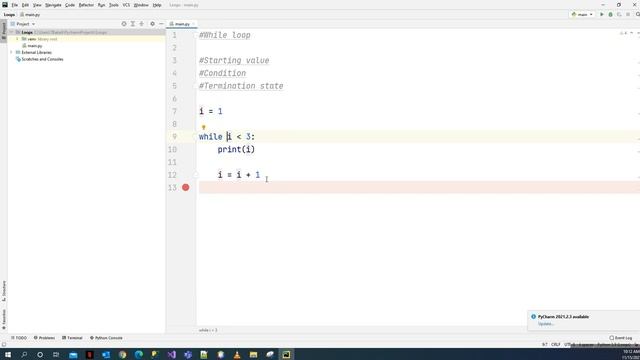This screenshot has height=360, width=640.
Task: Click the Debug bug icon
Action: coord(611,15)
